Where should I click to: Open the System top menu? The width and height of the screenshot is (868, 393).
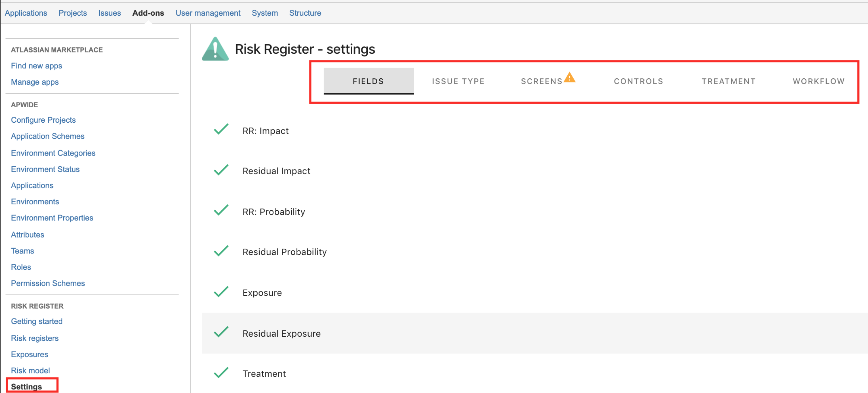click(x=265, y=13)
